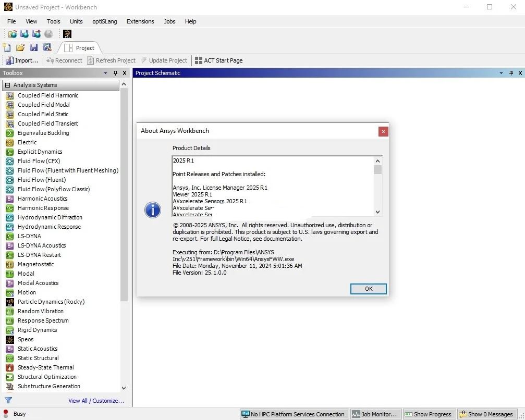Open the ACT Start Page
The image size is (525, 420).
218,60
